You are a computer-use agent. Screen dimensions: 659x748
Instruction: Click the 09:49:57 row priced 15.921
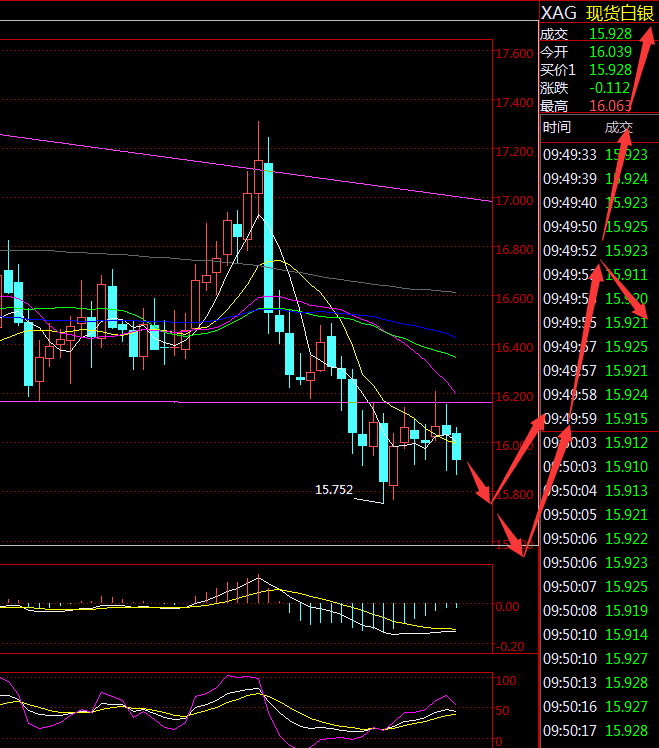pos(595,371)
